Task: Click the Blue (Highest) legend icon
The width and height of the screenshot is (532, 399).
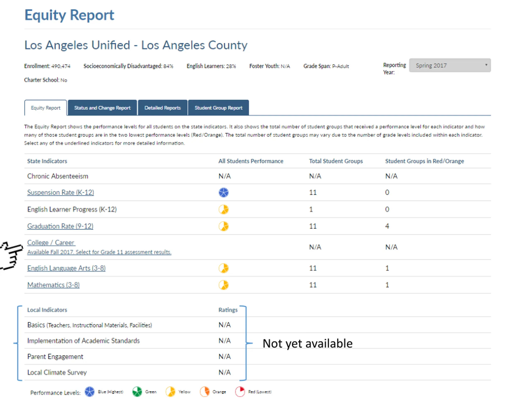Action: tap(90, 392)
